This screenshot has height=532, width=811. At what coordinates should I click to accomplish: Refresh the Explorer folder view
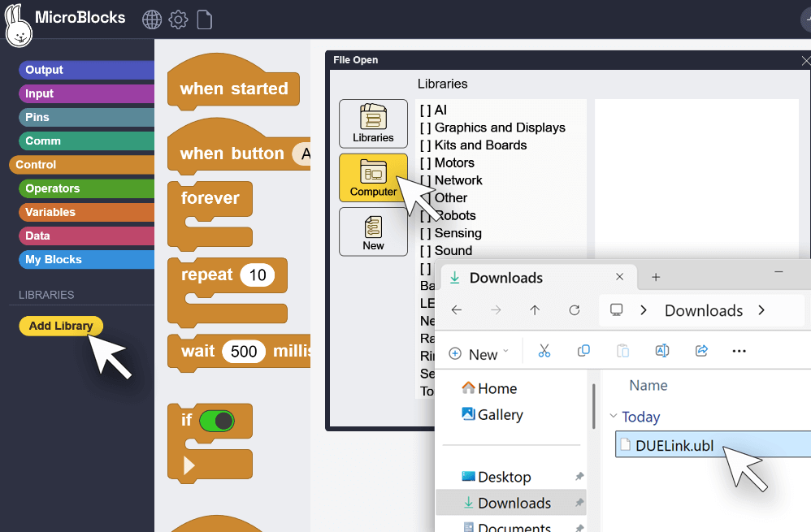click(574, 310)
